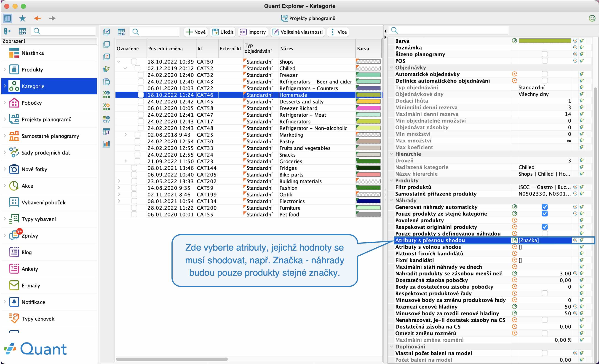This screenshot has width=599, height=364.
Task: Click the Excel export icon in vertical toolbar
Action: pos(107,94)
